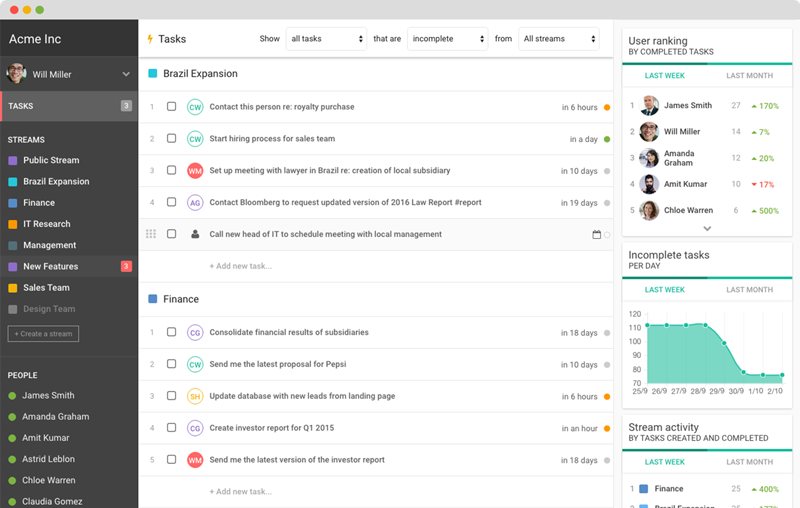Mark Consolidate financial results task complete
This screenshot has height=508, width=800.
point(171,332)
